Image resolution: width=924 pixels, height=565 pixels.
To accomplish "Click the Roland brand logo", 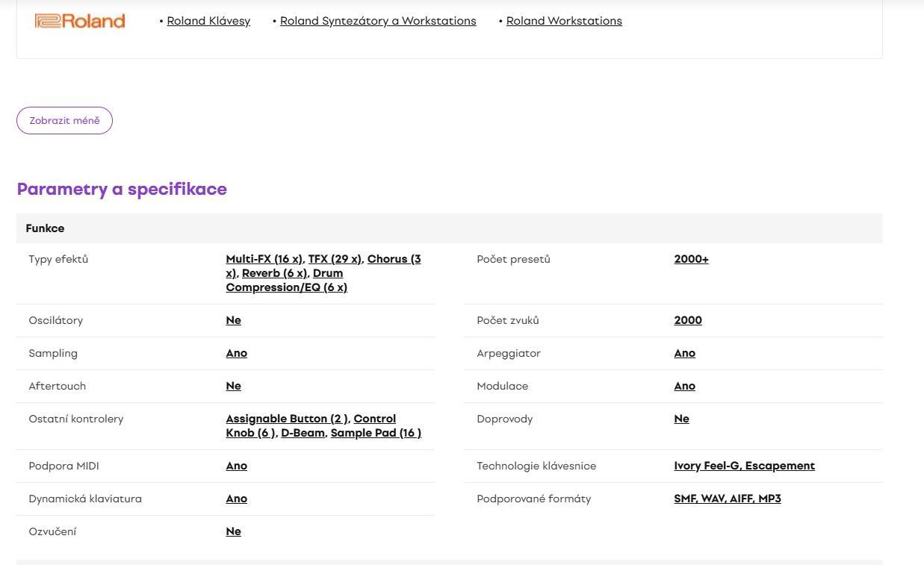I will pyautogui.click(x=80, y=21).
